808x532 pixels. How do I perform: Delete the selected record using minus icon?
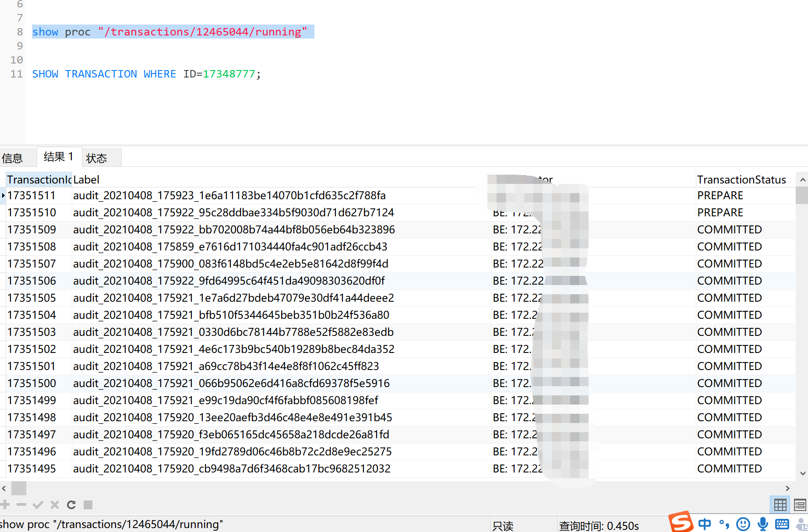point(21,504)
